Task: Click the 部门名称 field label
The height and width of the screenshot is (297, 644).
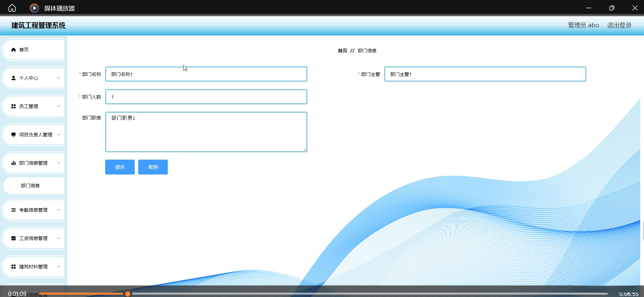Action: pyautogui.click(x=92, y=74)
